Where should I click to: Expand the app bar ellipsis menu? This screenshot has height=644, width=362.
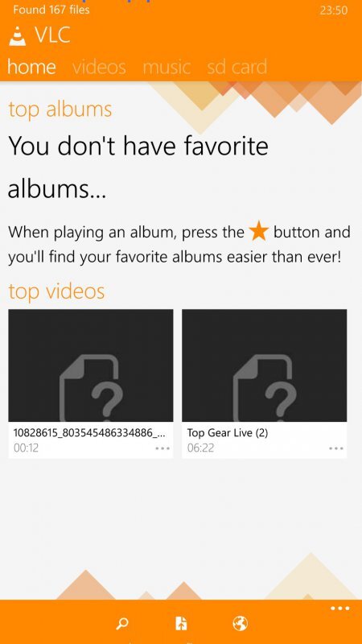point(340,609)
